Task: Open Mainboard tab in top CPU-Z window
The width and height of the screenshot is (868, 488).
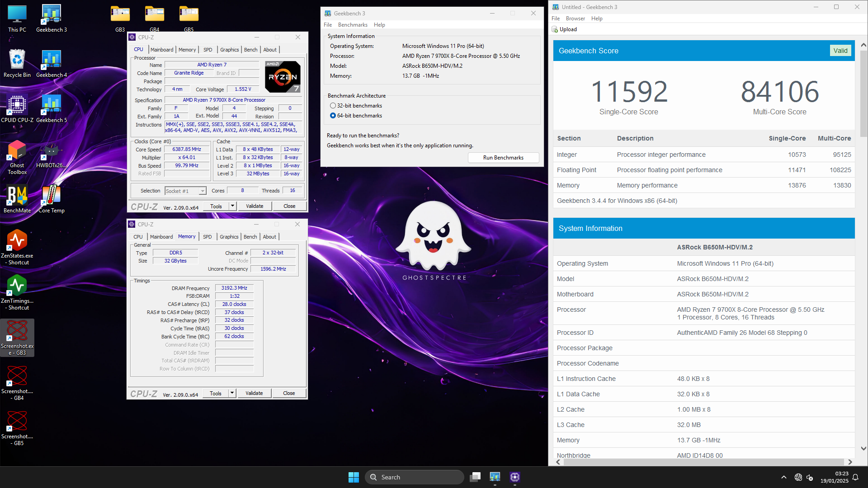Action: (x=162, y=50)
